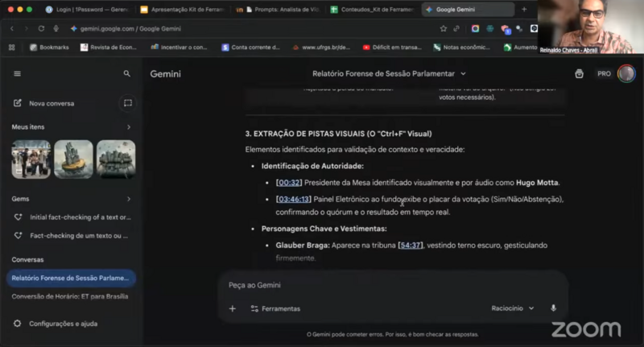Click the sidebar search magnifier icon
The width and height of the screenshot is (644, 347).
[x=127, y=73]
